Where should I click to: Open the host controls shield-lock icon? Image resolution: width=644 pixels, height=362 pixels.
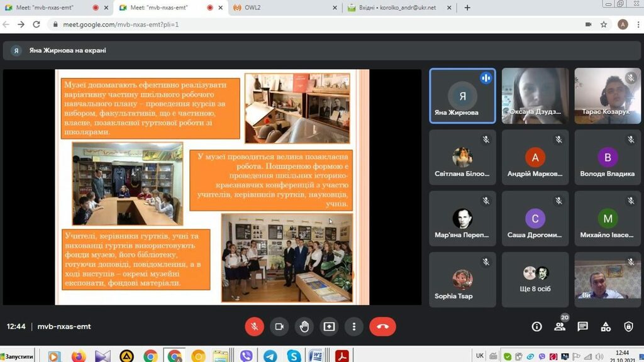628,327
